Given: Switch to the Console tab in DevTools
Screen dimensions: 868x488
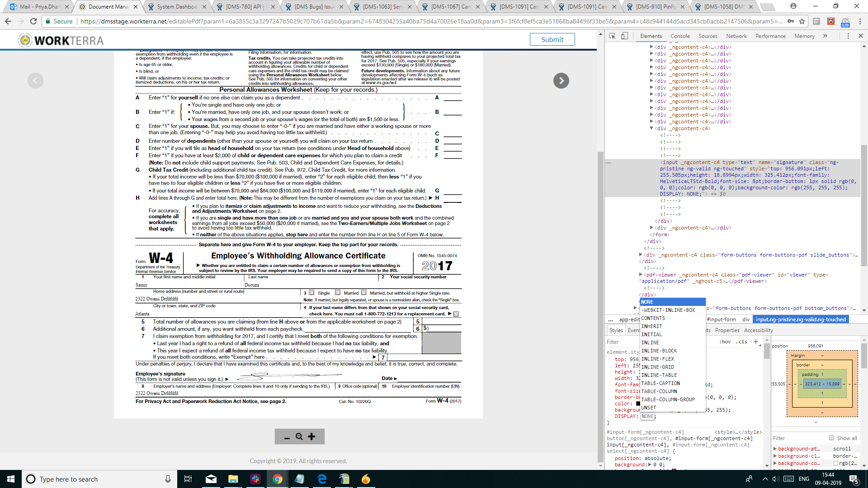Looking at the screenshot, I should pyautogui.click(x=680, y=36).
